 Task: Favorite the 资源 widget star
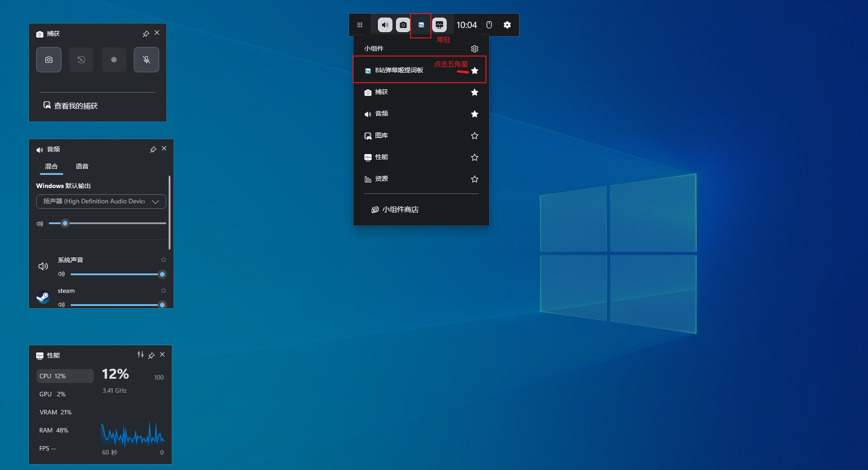[x=474, y=179]
